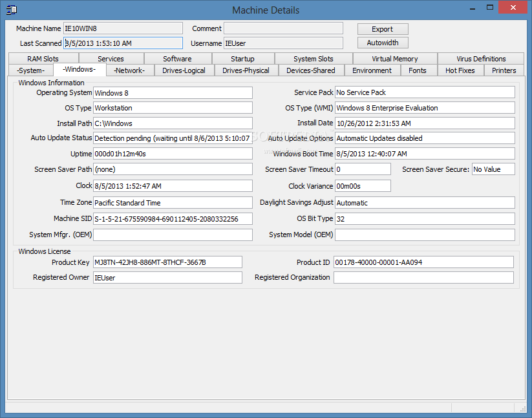Click the Daylight Savings Adjust field
The height and width of the screenshot is (418, 532).
pyautogui.click(x=425, y=202)
